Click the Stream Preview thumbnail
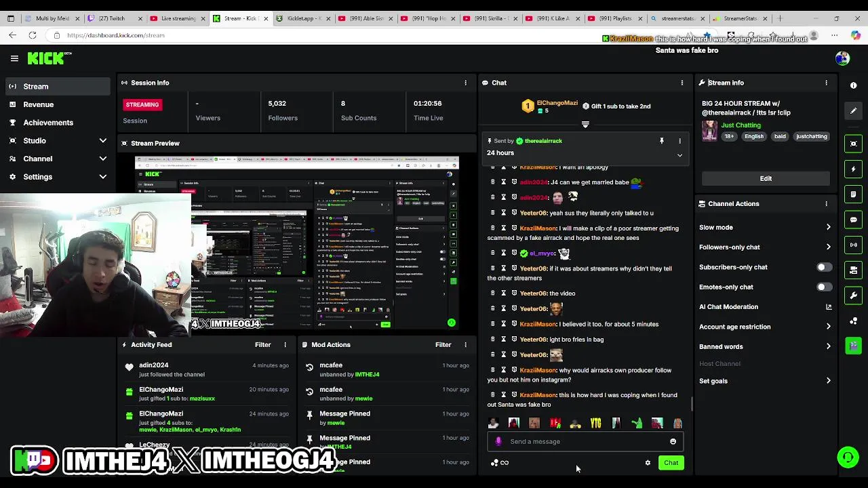This screenshot has width=868, height=488. 297,243
